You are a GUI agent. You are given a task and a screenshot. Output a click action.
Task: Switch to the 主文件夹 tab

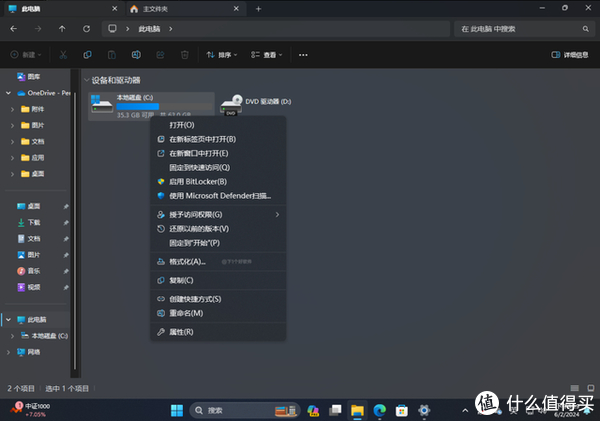pos(184,8)
